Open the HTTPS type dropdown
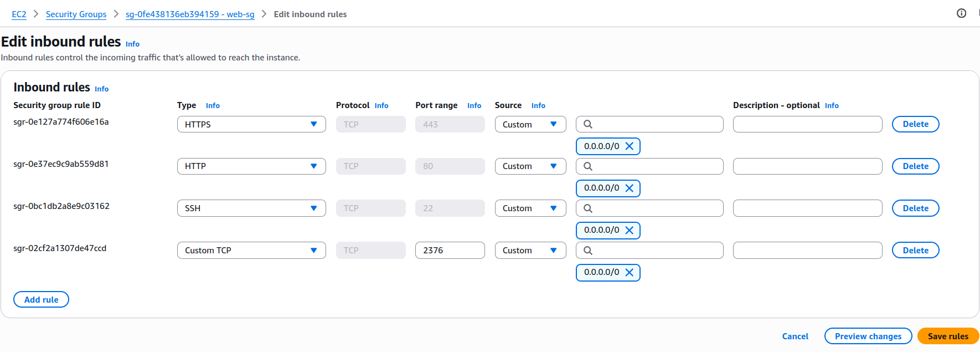Viewport: 980px width, 352px height. 251,124
